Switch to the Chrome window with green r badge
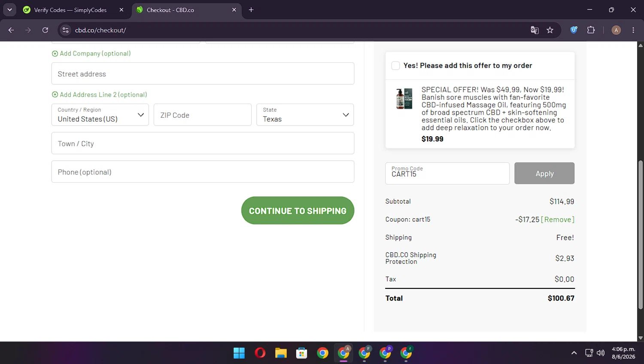The height and width of the screenshot is (364, 644). click(x=406, y=353)
